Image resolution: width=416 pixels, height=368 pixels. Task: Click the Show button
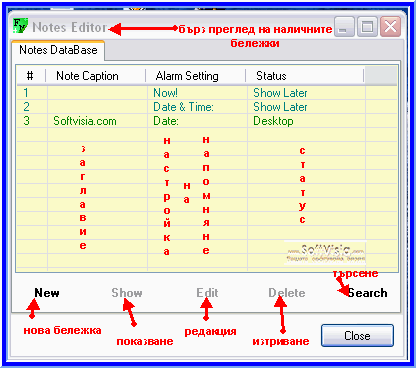(x=127, y=293)
